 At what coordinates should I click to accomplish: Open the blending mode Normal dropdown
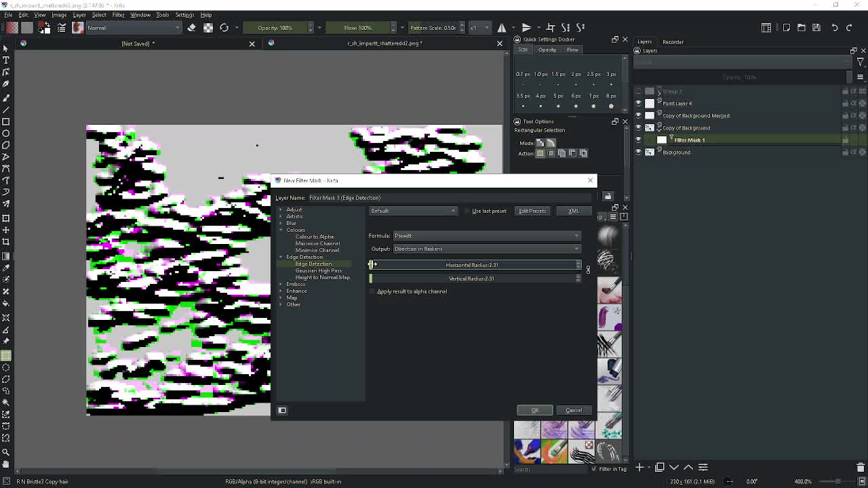134,28
